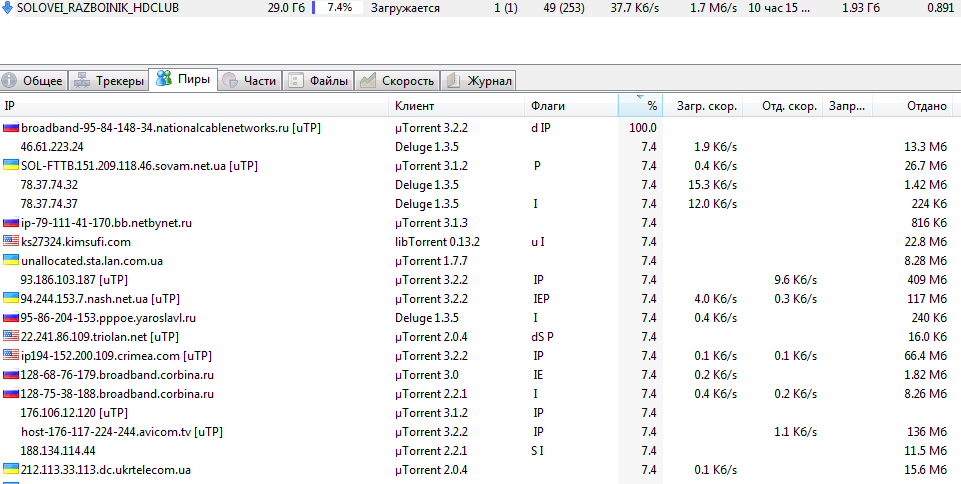This screenshot has height=484, width=961.
Task: Open the Части tab
Action: pyautogui.click(x=250, y=80)
